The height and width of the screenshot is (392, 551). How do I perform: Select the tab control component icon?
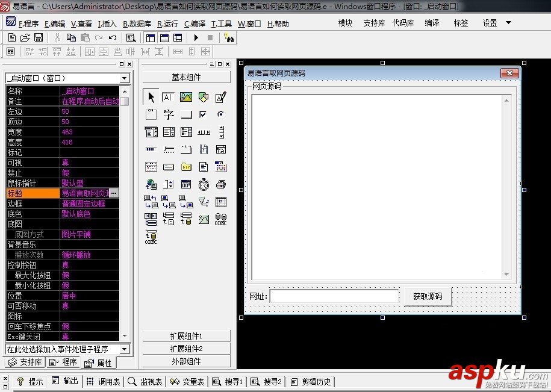[x=186, y=149]
